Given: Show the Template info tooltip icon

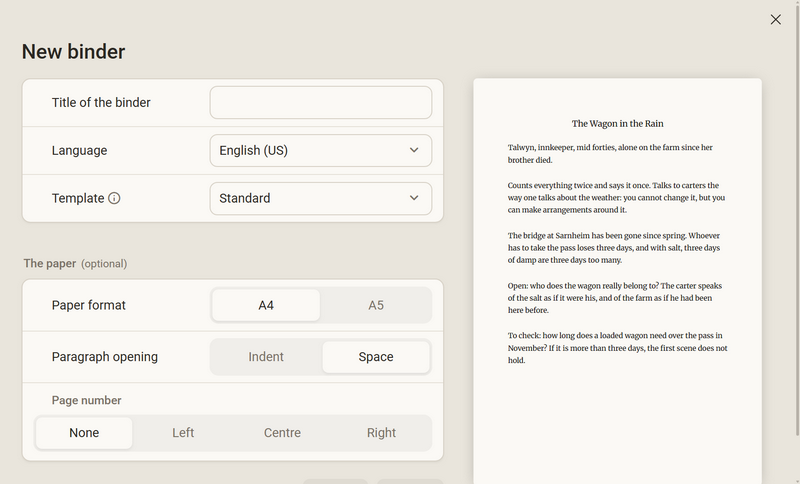Looking at the screenshot, I should [114, 198].
